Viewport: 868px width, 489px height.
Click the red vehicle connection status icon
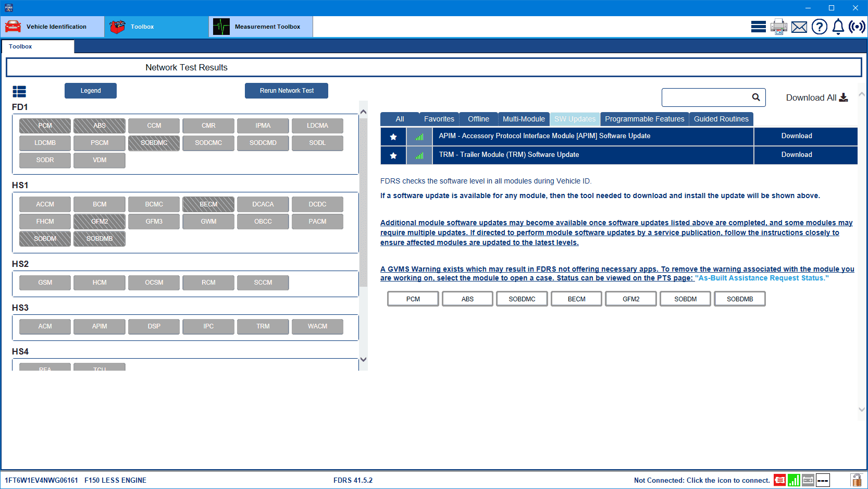pos(779,480)
